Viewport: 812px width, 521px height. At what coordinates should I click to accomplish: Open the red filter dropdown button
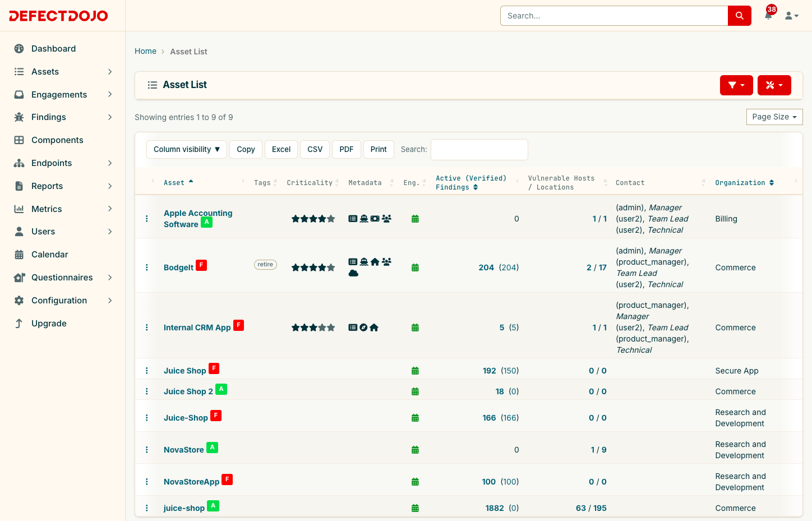(x=736, y=85)
